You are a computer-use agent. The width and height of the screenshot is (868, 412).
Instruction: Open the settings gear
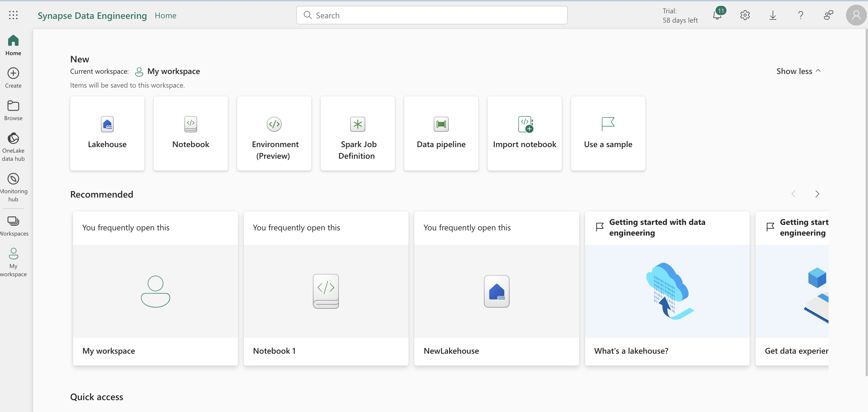tap(745, 15)
